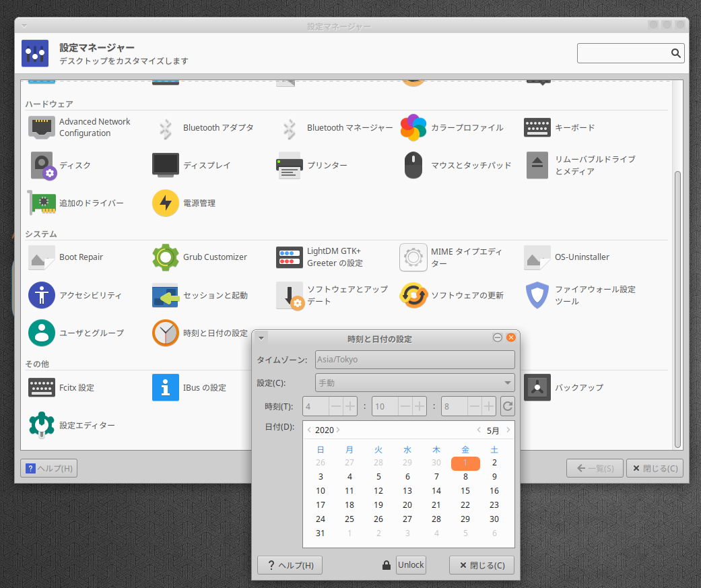The height and width of the screenshot is (588, 701).
Task: Click the settings manager mixer logo icon
Action: 35,53
